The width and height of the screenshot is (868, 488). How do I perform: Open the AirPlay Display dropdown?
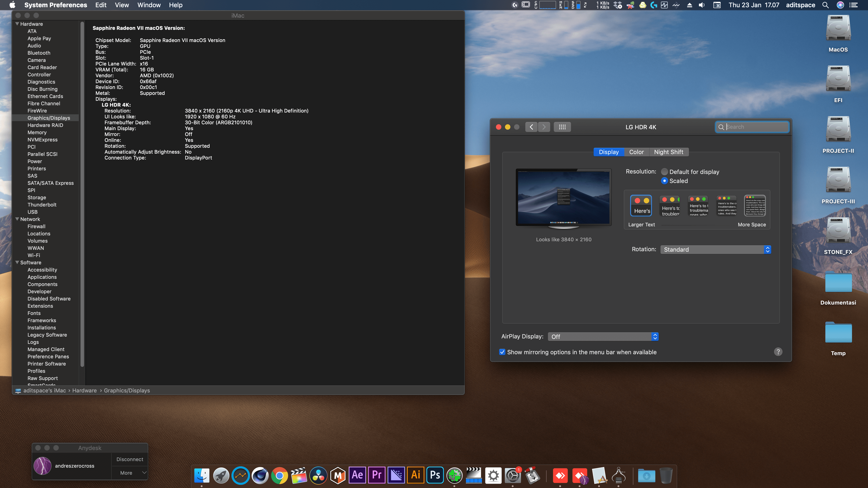(603, 337)
